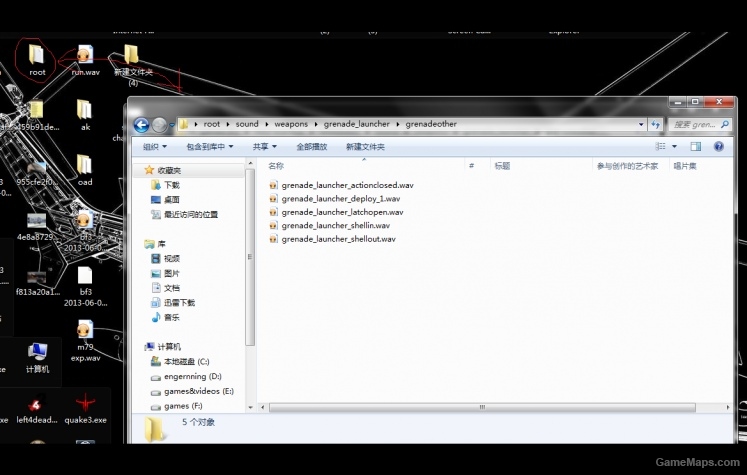Expand the arrow after root breadcrumb
This screenshot has height=475, width=747.
pyautogui.click(x=227, y=124)
